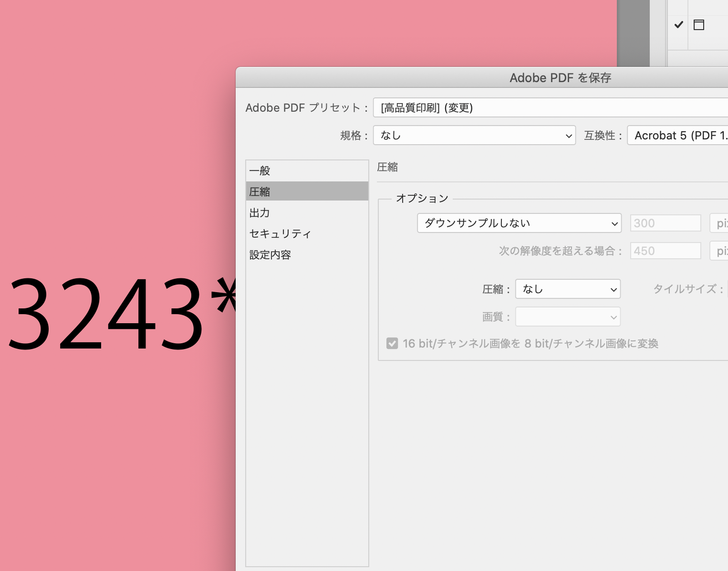Open the 画質 quality dropdown

tap(568, 317)
